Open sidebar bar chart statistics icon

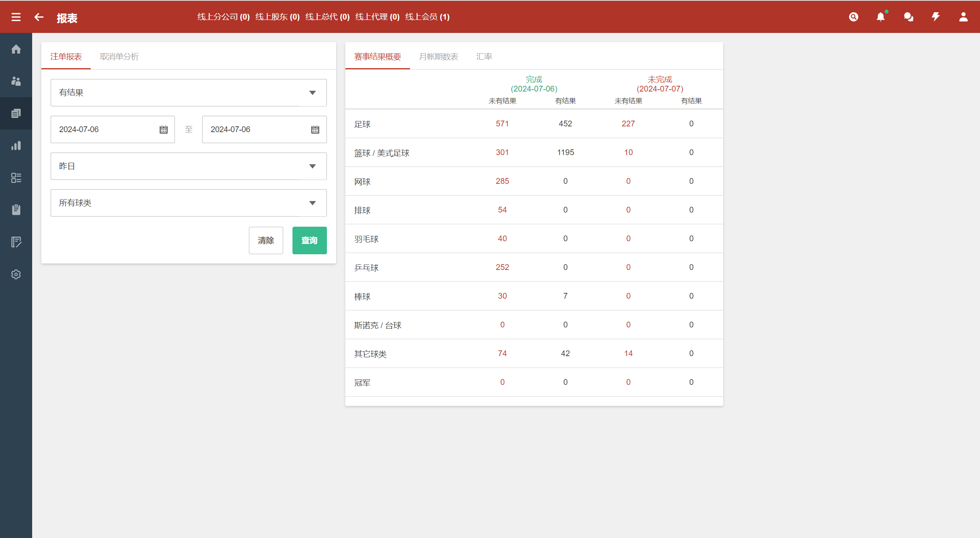coord(16,146)
